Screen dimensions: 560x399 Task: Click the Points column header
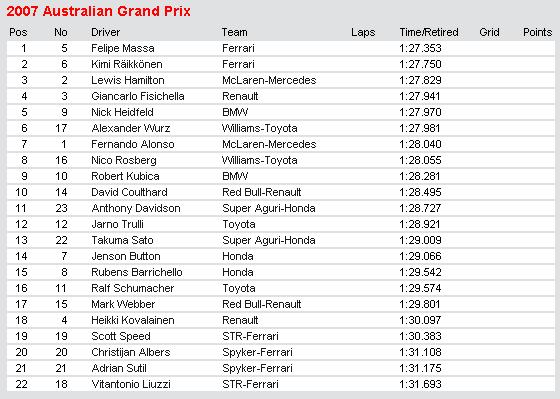point(538,32)
